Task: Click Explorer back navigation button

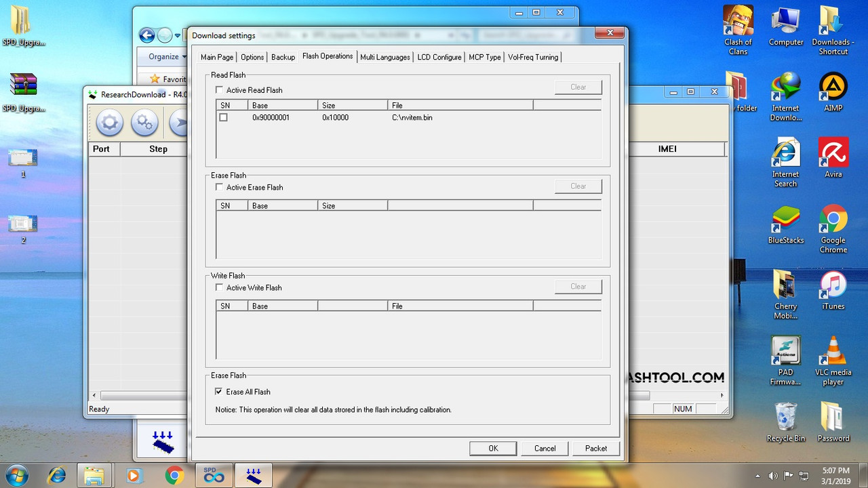Action: (x=146, y=35)
